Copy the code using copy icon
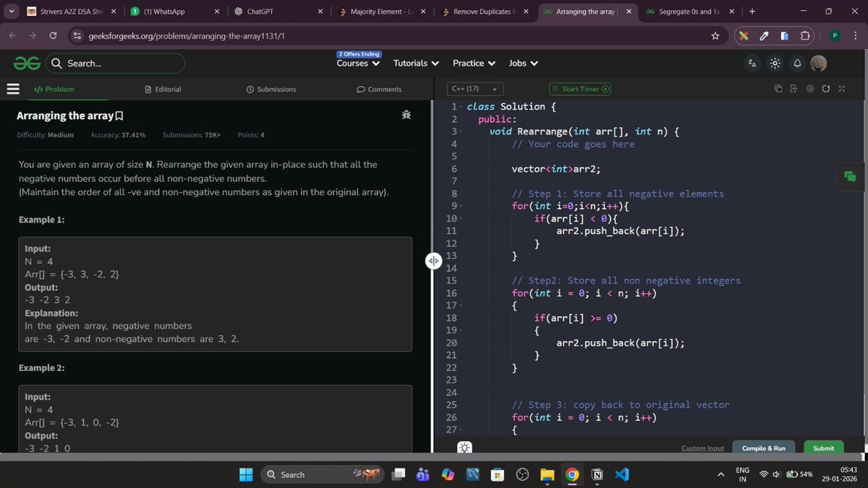This screenshot has width=868, height=488. [x=778, y=88]
